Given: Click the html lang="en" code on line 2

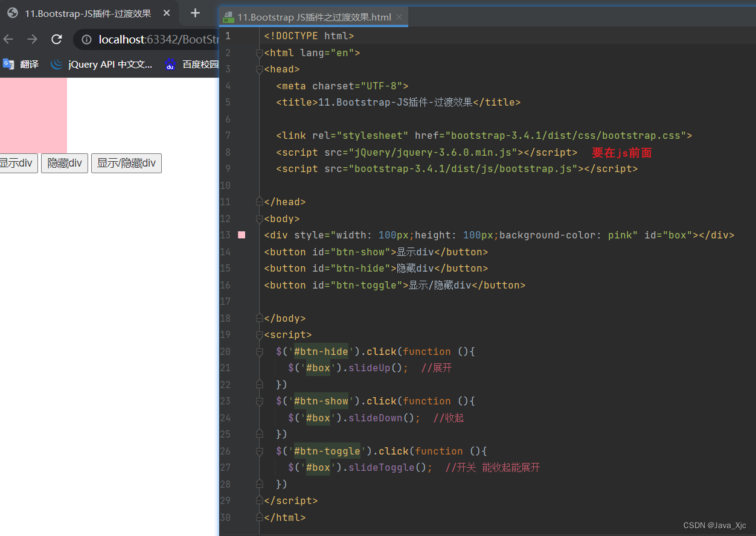Looking at the screenshot, I should point(312,53).
